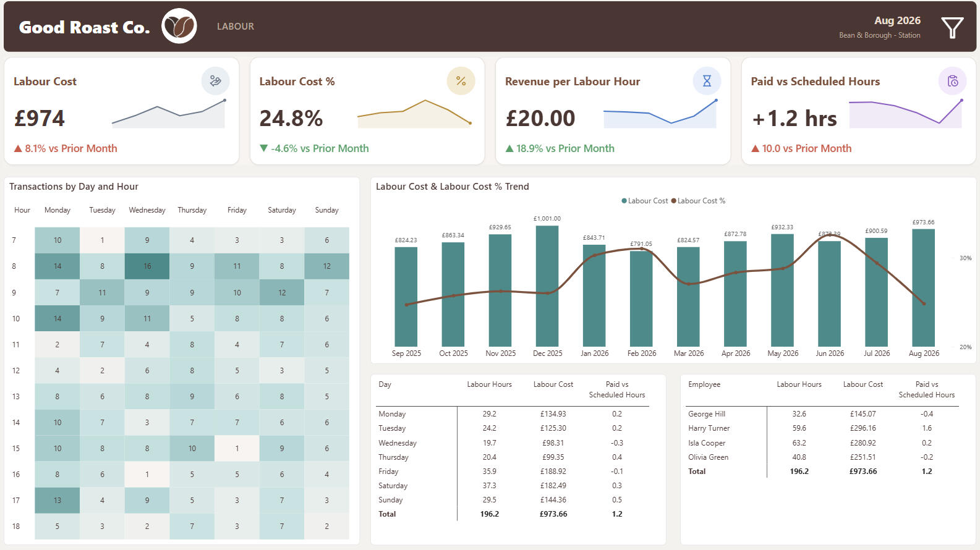This screenshot has width=980, height=550.
Task: Sort by Employee column header
Action: point(704,384)
